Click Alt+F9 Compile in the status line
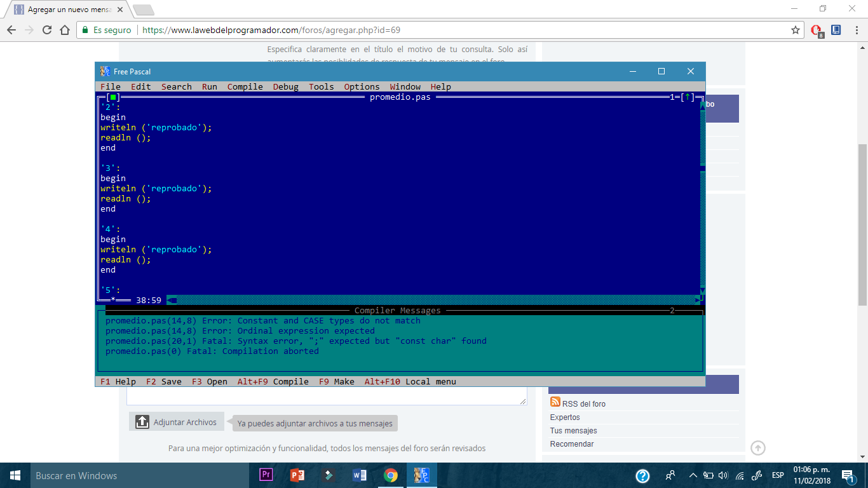Viewport: 868px width, 488px height. [x=273, y=382]
